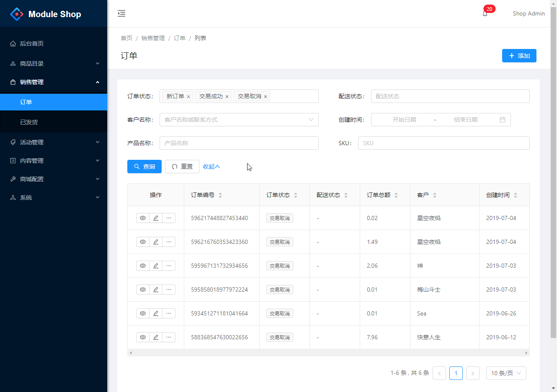View order 595967131732934656 with the eye icon

click(143, 266)
